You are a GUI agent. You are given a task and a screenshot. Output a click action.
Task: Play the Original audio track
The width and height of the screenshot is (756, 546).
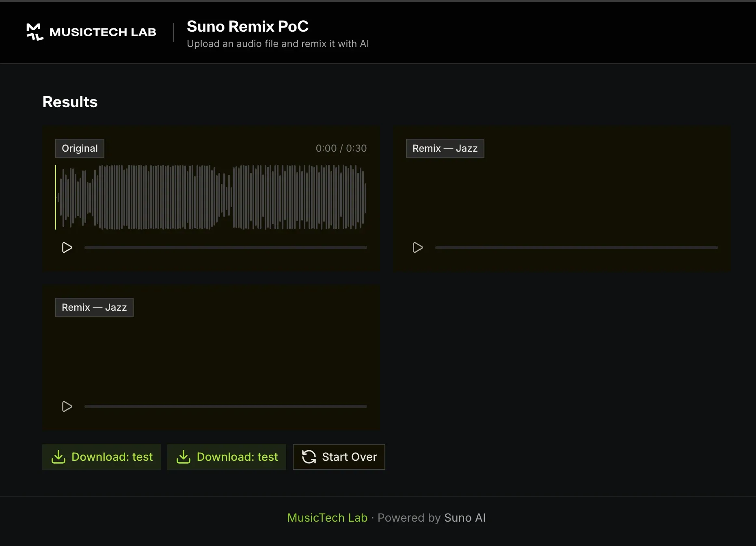(67, 247)
